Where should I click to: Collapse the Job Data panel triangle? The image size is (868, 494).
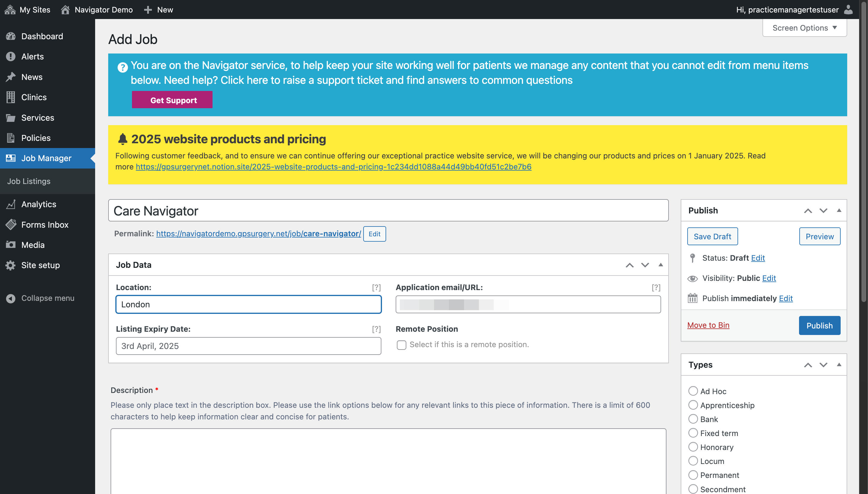[660, 265]
